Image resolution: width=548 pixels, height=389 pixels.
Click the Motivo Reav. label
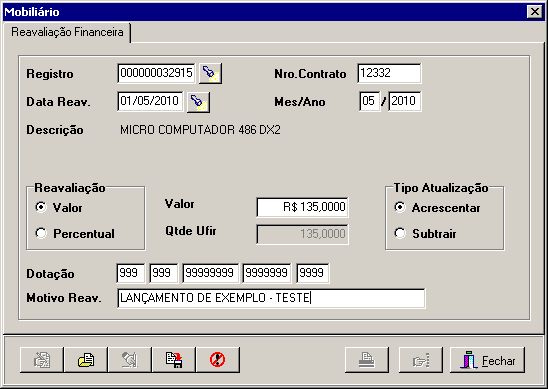click(x=64, y=298)
